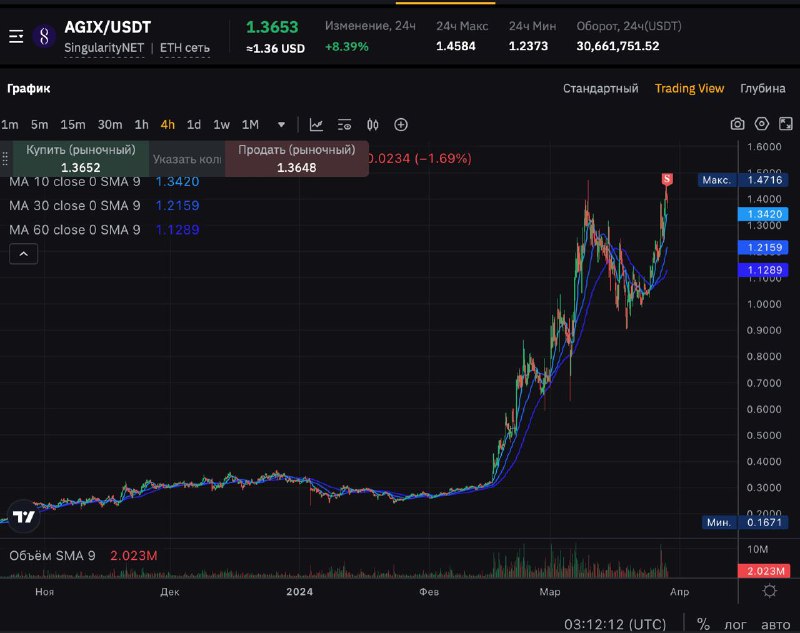
Task: Click the Указать количество input field
Action: (187, 159)
